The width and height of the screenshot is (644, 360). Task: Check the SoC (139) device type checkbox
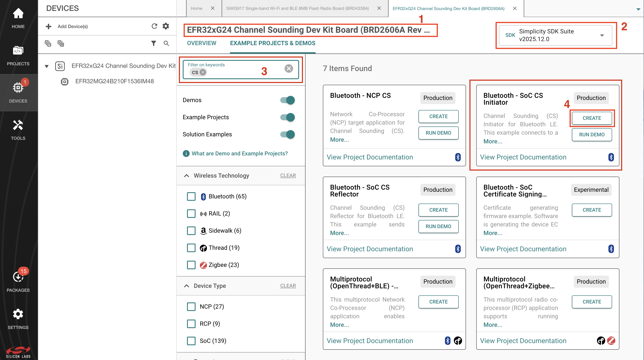point(191,341)
